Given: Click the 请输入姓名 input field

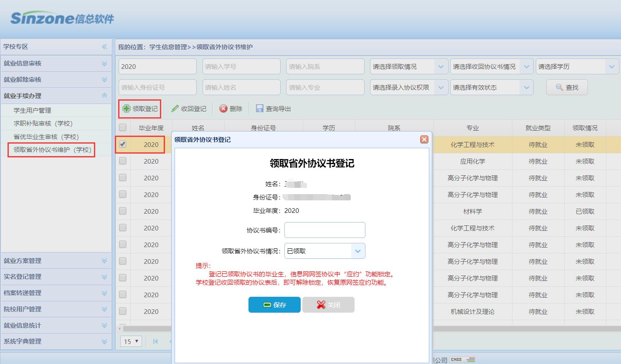Looking at the screenshot, I should pos(241,87).
